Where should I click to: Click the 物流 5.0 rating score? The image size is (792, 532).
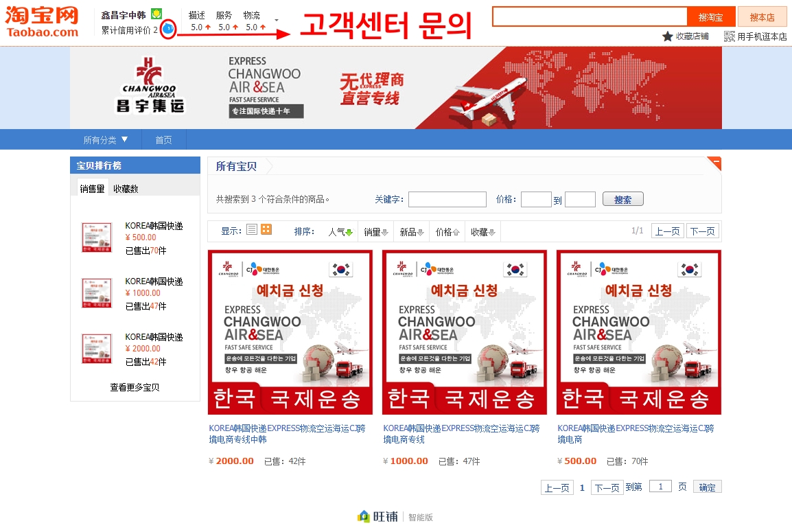click(255, 27)
